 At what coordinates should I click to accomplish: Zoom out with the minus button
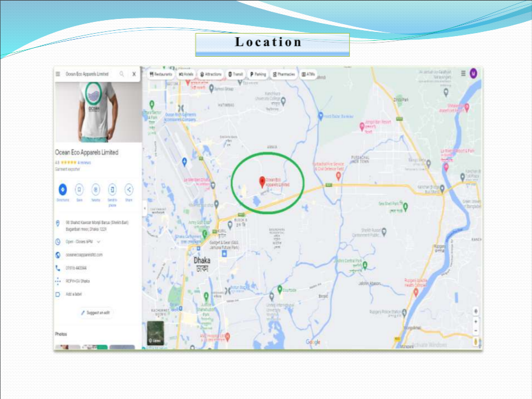click(x=476, y=330)
